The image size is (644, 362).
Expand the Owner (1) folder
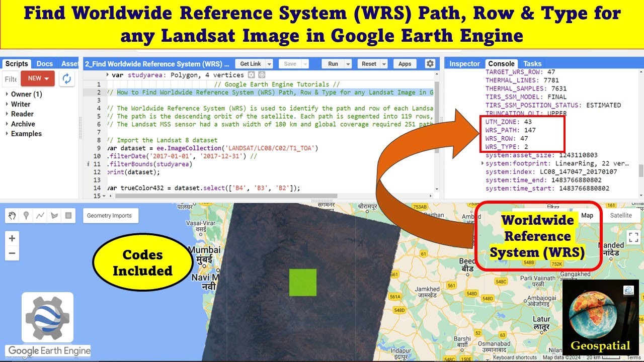(x=7, y=94)
